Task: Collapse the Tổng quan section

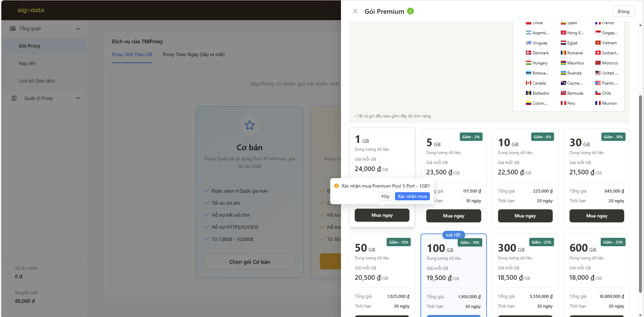Action: coord(78,29)
